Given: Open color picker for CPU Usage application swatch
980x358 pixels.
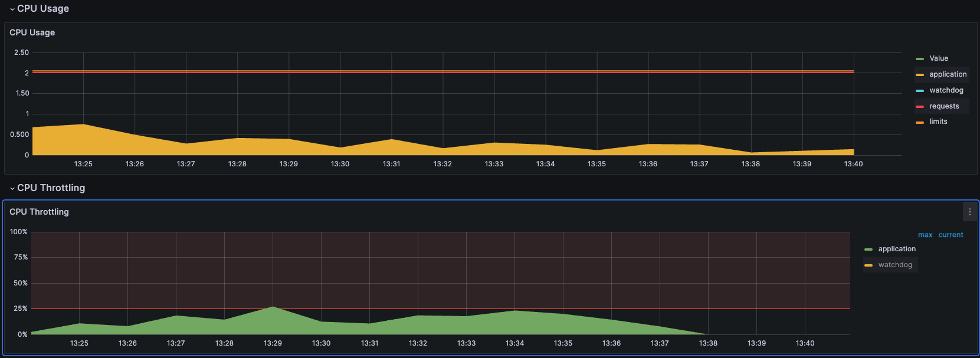Looking at the screenshot, I should click(920, 75).
